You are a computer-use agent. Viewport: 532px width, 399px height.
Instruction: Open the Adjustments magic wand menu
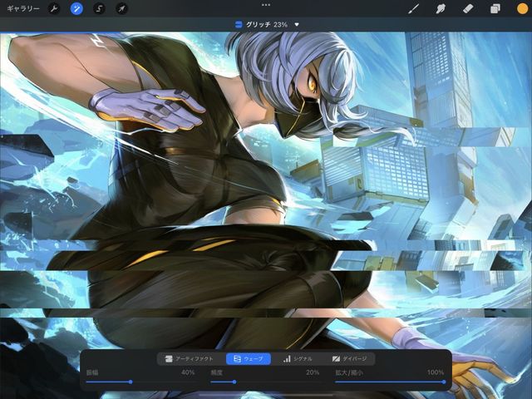(76, 8)
